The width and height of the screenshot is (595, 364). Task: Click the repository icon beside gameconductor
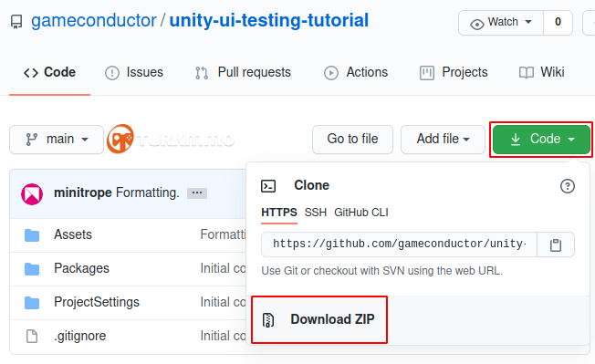[x=16, y=22]
